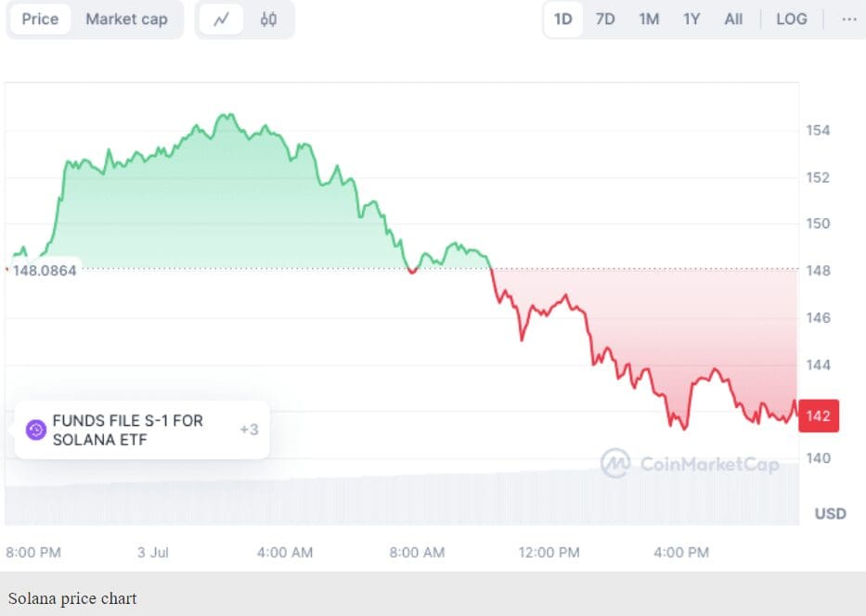Click the red current price marker dot
The width and height of the screenshot is (866, 616).
point(7,270)
